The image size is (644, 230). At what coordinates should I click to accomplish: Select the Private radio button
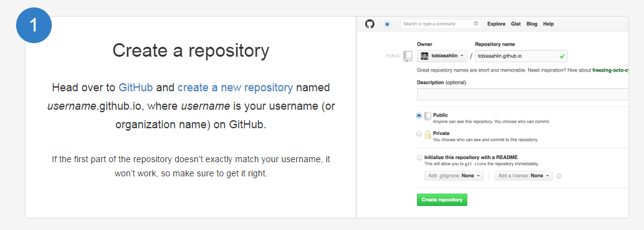point(419,134)
